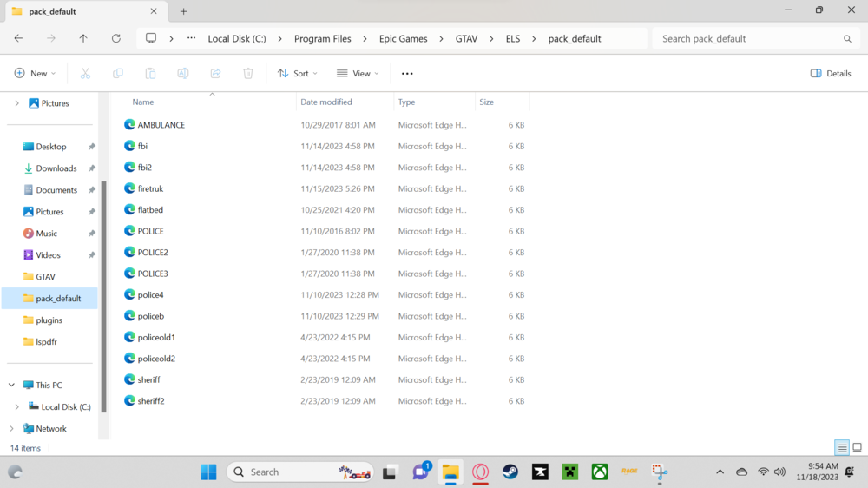
Task: Open Opera browser from taskbar
Action: [481, 472]
